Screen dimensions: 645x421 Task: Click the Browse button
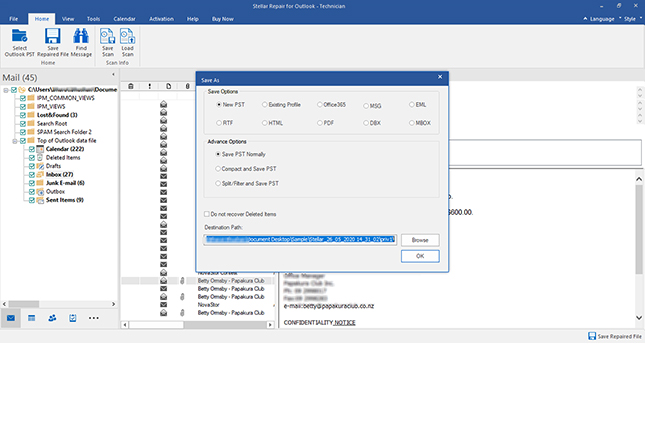pos(420,240)
